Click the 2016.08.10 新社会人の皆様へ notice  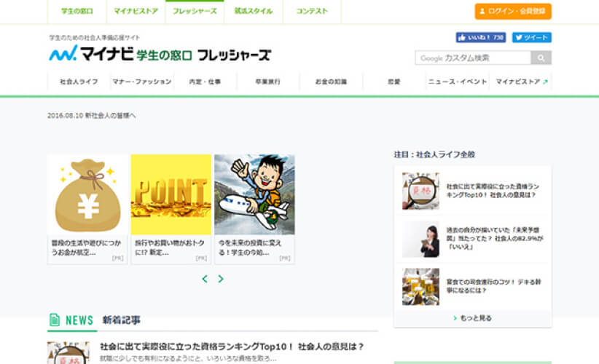(91, 115)
